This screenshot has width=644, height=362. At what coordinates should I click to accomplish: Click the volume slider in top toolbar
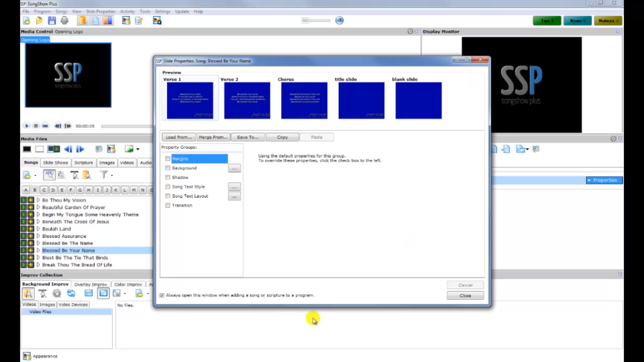click(316, 21)
